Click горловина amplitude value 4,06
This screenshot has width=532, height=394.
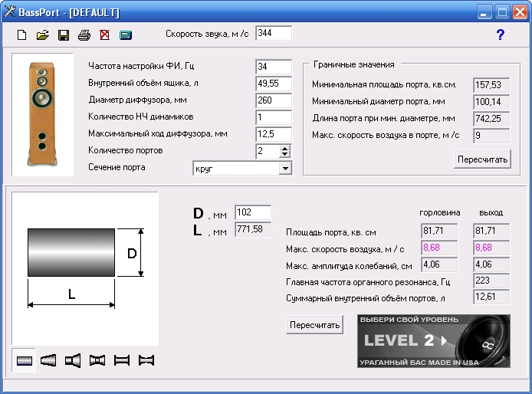click(439, 264)
